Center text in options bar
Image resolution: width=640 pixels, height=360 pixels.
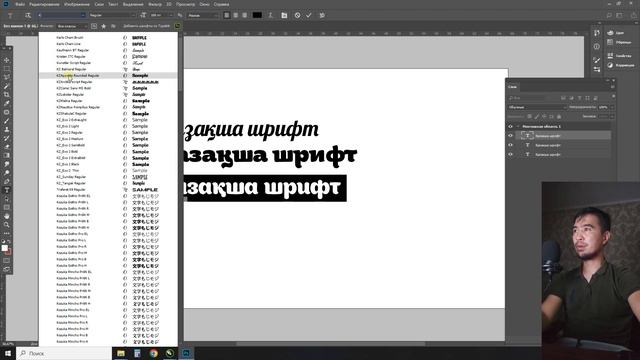[236, 15]
